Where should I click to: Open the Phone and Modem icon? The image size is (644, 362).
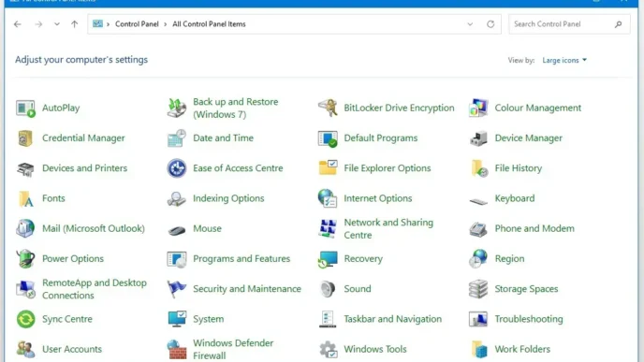click(478, 228)
